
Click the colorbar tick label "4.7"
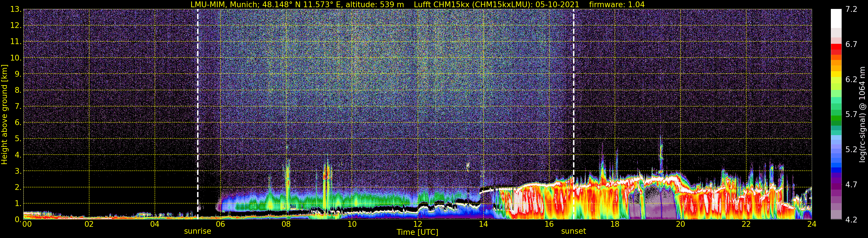pyautogui.click(x=851, y=184)
